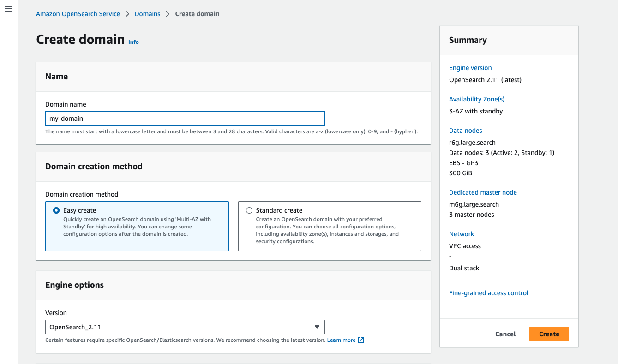The image size is (618, 364).
Task: Click the Cancel button
Action: (505, 334)
